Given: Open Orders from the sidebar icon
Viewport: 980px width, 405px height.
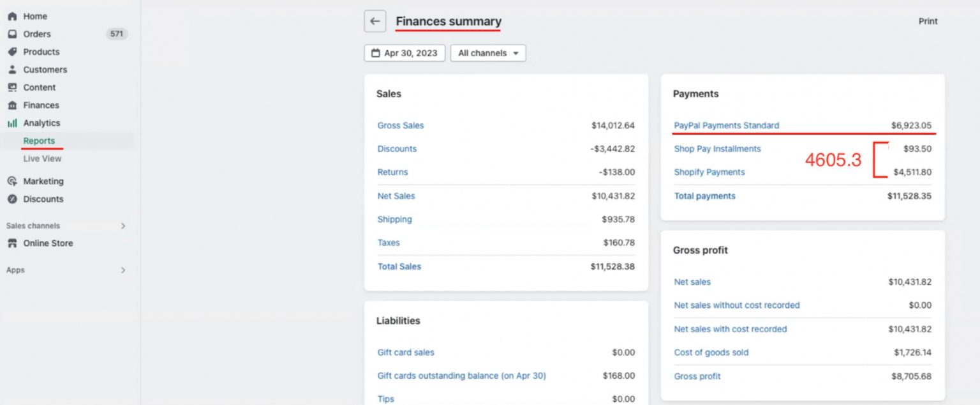Looking at the screenshot, I should [x=13, y=34].
